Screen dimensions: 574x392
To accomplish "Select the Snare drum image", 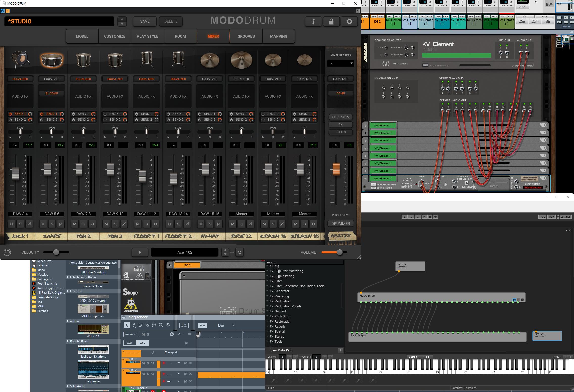I will [x=52, y=60].
